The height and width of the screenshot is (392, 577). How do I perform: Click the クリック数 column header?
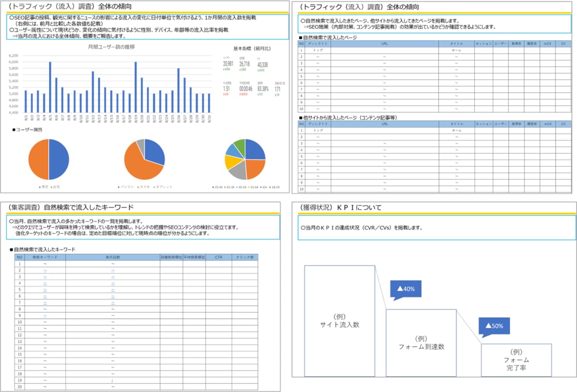245,257
